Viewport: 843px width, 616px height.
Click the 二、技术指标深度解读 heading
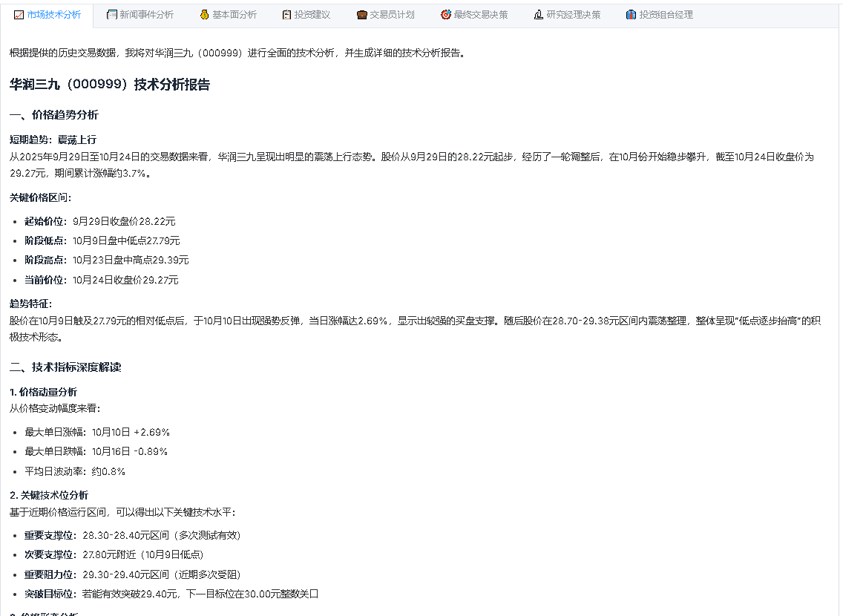[65, 367]
